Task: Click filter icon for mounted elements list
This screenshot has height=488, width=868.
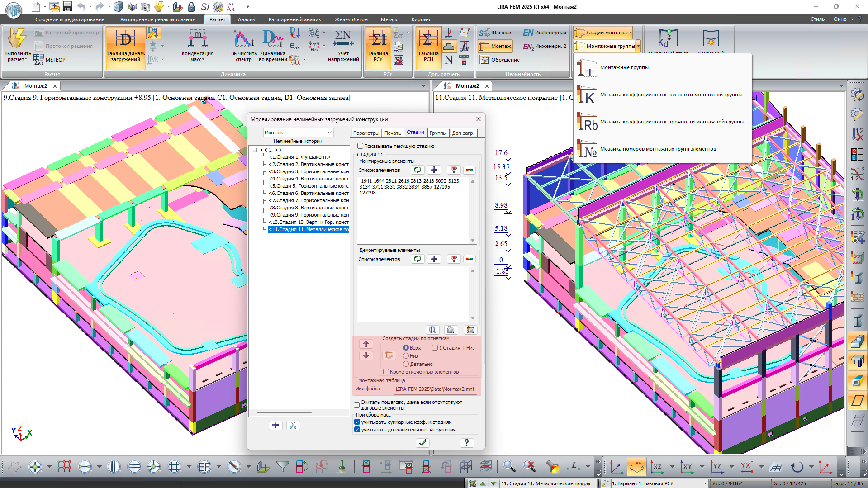Action: 453,170
